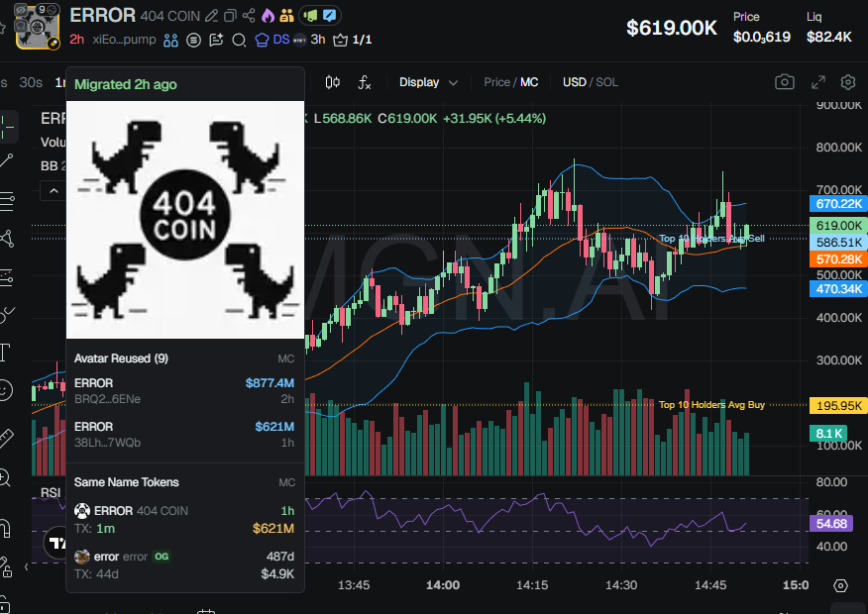This screenshot has height=614, width=868.
Task: Select the pattern nodes drawing tool
Action: coord(7,239)
